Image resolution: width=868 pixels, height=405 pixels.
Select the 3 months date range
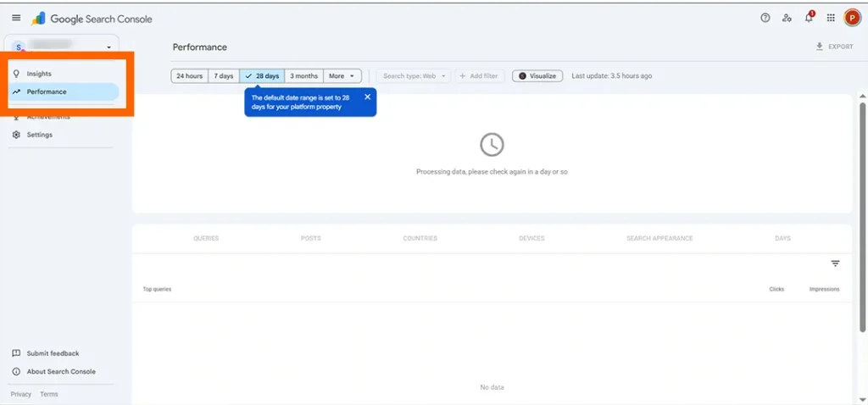[304, 75]
